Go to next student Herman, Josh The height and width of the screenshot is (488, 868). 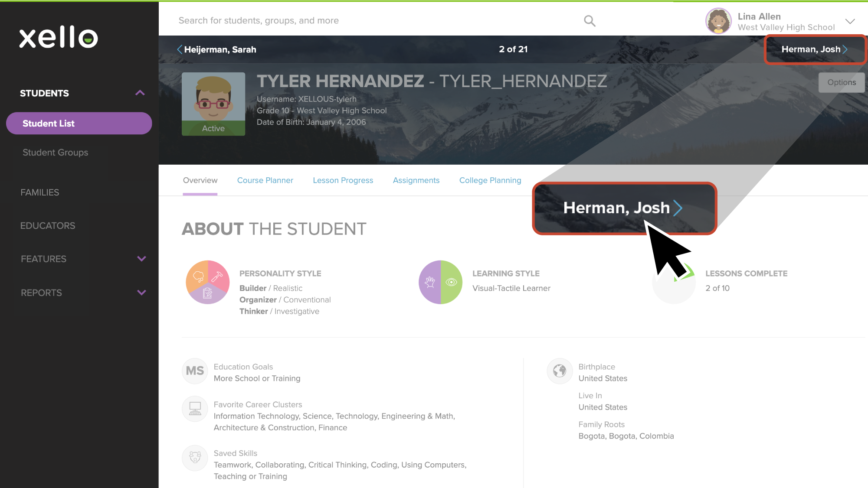pos(815,49)
